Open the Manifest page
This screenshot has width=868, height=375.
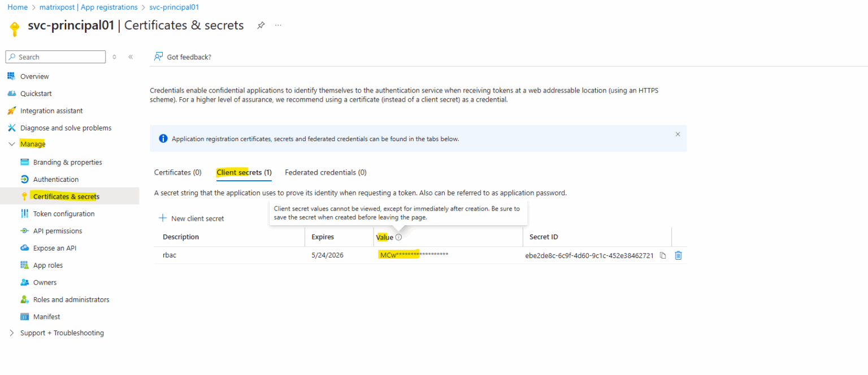click(x=46, y=316)
